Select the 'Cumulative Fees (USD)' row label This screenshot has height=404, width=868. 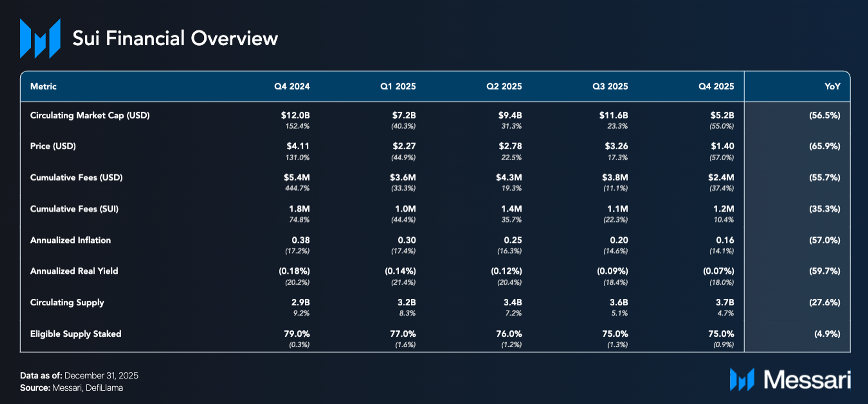(x=76, y=177)
